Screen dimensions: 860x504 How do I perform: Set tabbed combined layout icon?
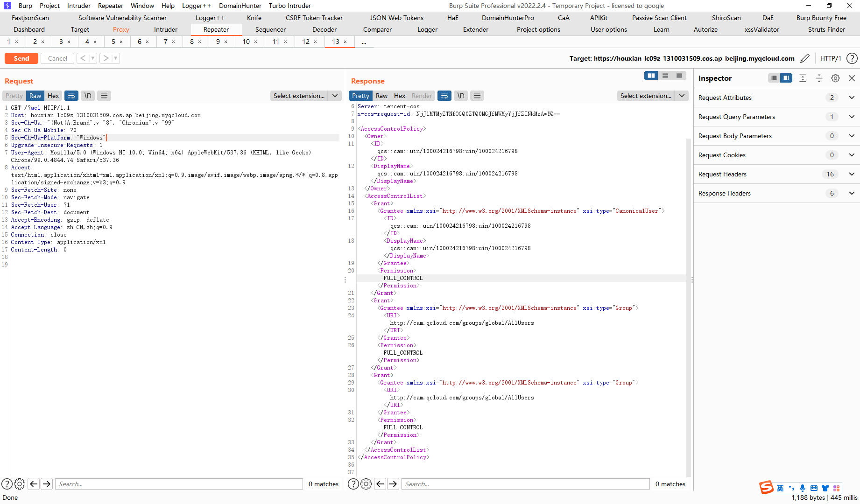679,76
